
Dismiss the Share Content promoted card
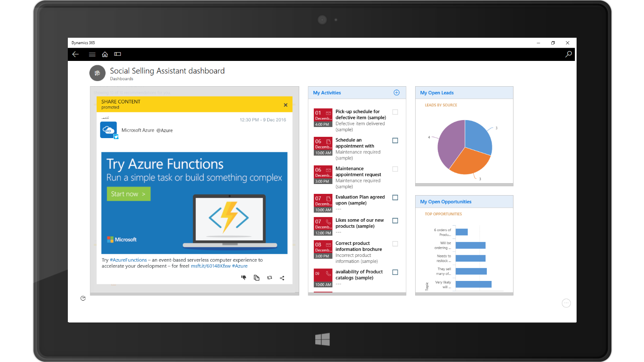pos(286,105)
